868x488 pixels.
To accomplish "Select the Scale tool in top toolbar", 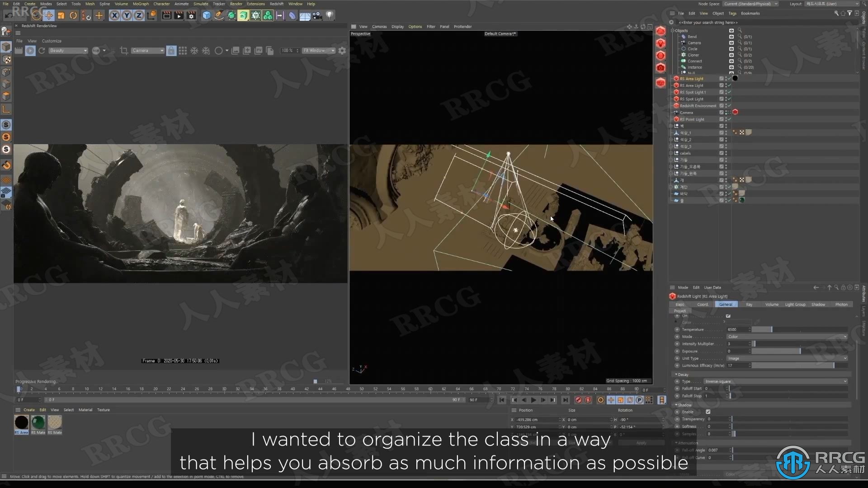I will 61,15.
